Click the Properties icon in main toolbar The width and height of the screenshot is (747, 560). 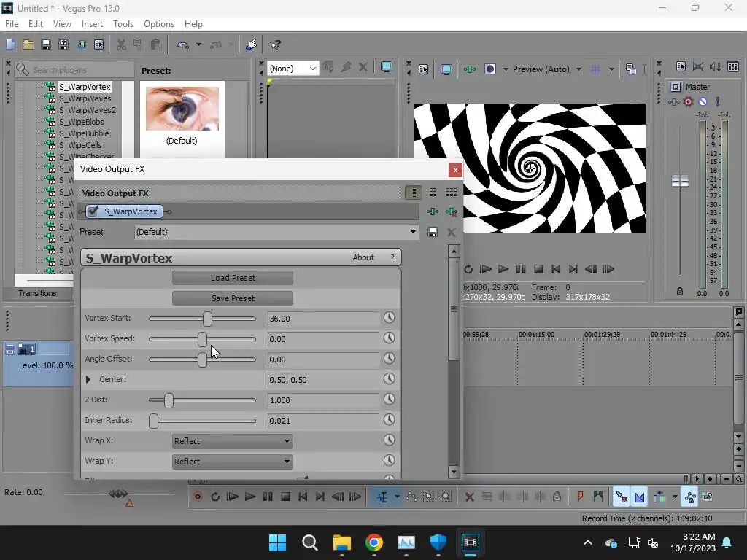pyautogui.click(x=98, y=44)
